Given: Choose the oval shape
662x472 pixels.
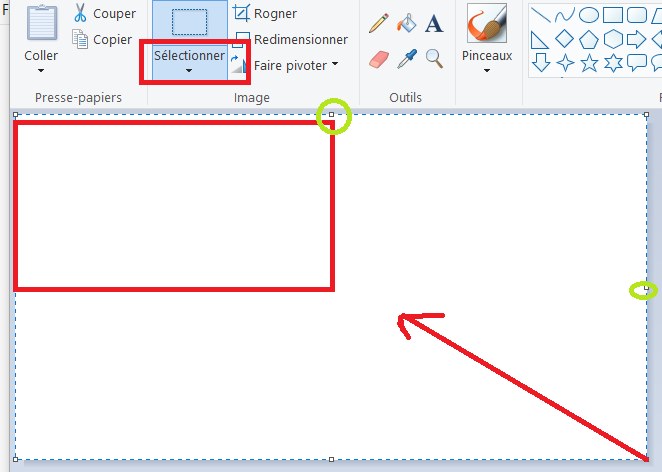Looking at the screenshot, I should (589, 15).
